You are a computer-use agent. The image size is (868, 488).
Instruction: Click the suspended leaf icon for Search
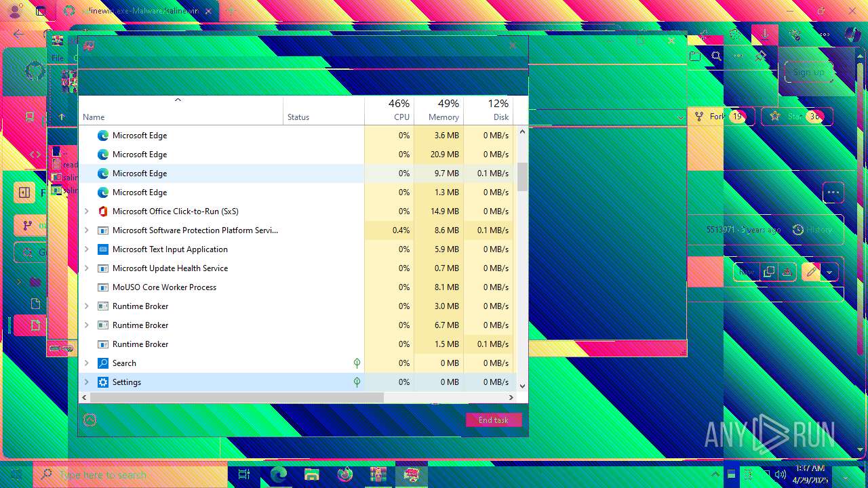[x=357, y=363]
